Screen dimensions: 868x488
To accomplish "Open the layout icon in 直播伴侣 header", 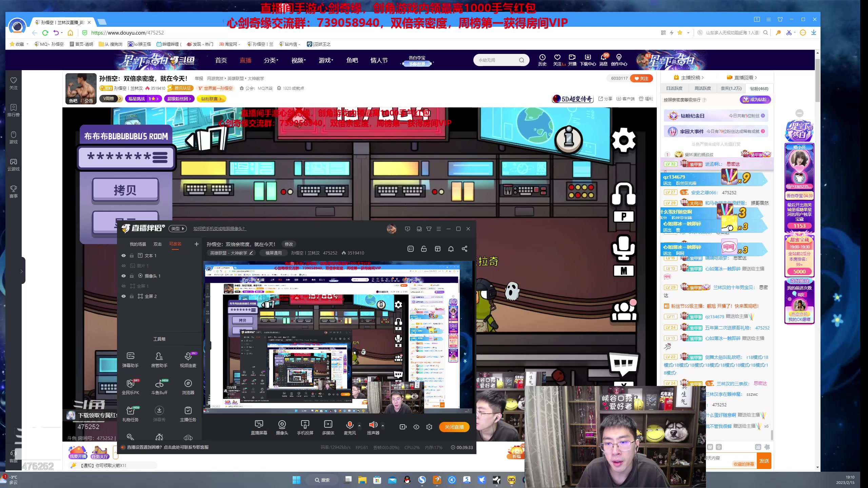I will (437, 249).
